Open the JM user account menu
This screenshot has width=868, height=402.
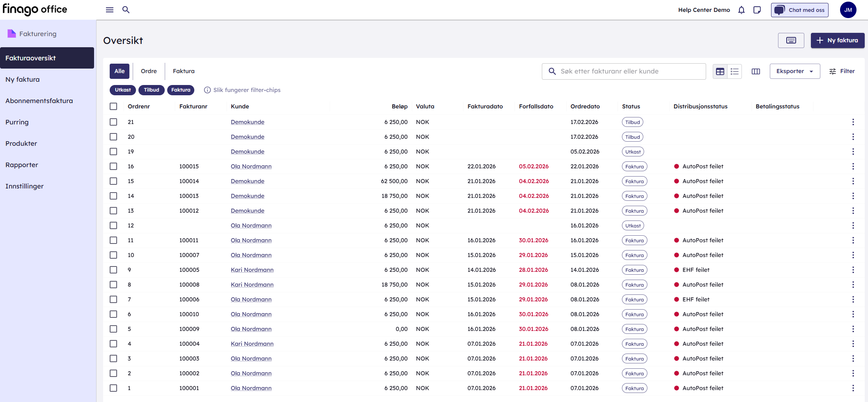point(848,10)
